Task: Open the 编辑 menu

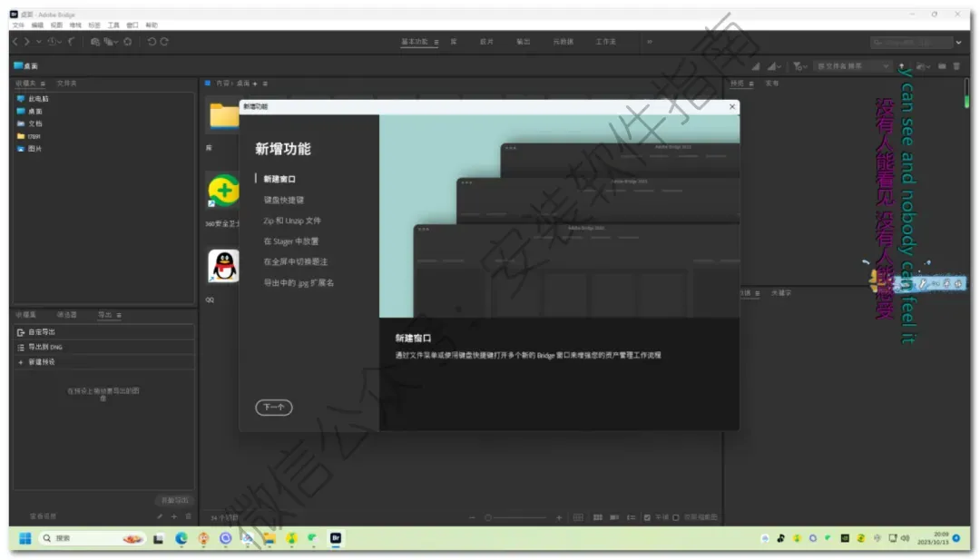Action: [37, 25]
